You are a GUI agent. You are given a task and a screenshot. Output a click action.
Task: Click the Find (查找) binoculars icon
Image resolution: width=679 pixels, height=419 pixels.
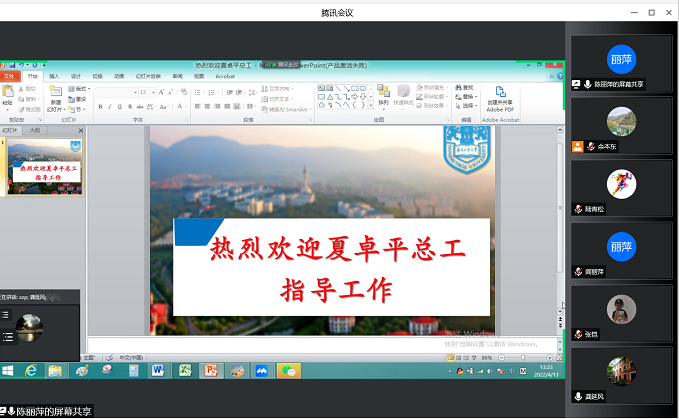click(466, 87)
